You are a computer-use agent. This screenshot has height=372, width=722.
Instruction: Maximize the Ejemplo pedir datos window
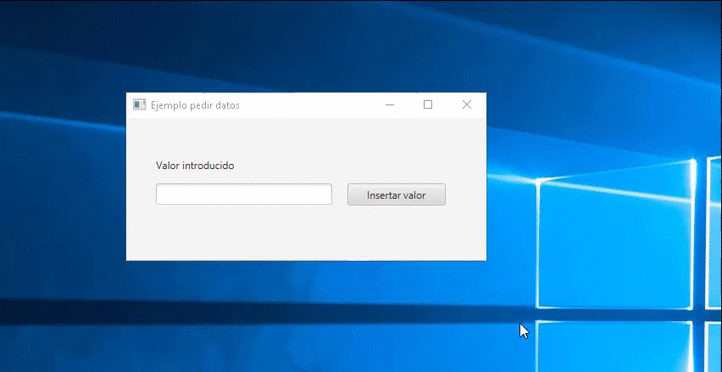point(428,105)
